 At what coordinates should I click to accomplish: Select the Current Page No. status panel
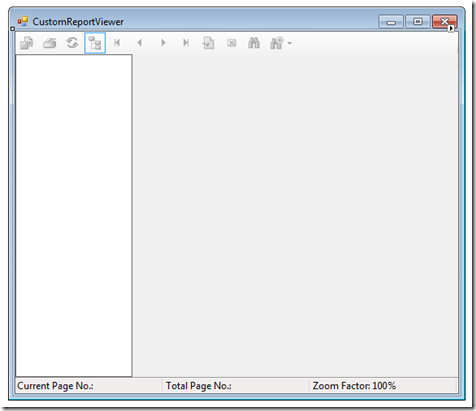[89, 386]
